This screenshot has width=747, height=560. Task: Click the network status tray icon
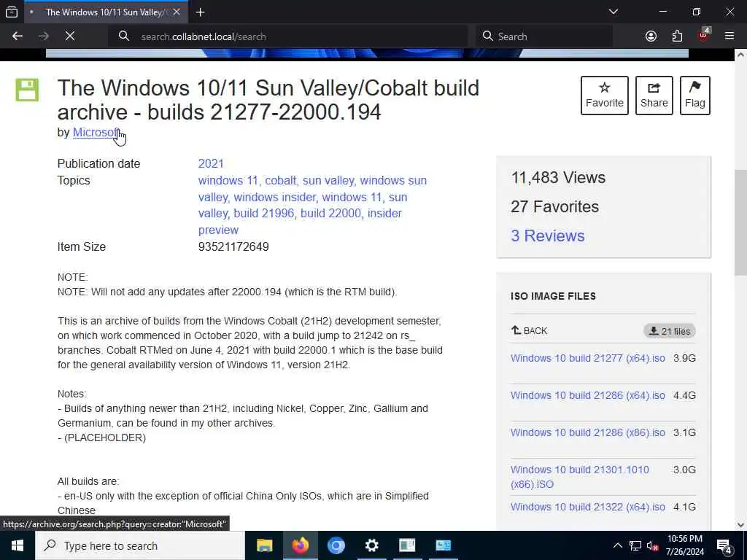tap(635, 545)
